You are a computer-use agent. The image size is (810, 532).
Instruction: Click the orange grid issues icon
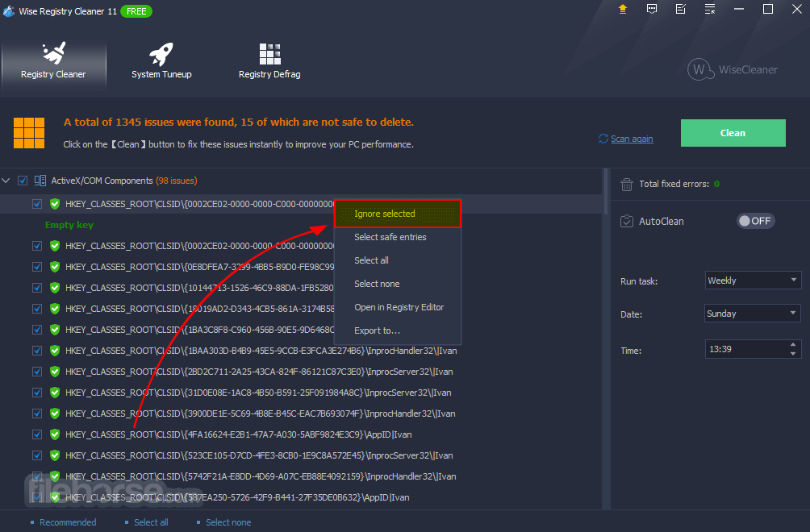[x=28, y=133]
